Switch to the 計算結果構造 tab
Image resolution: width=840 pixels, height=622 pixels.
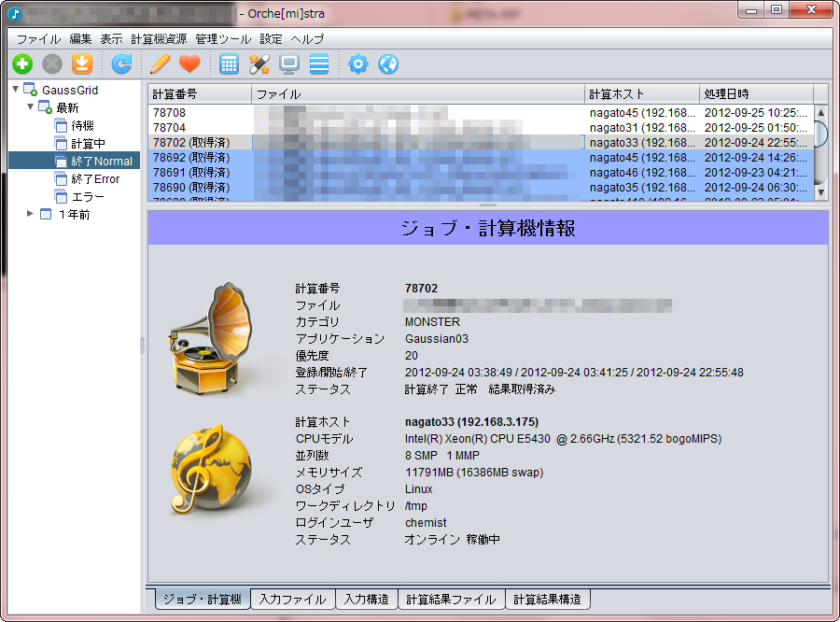(x=548, y=600)
